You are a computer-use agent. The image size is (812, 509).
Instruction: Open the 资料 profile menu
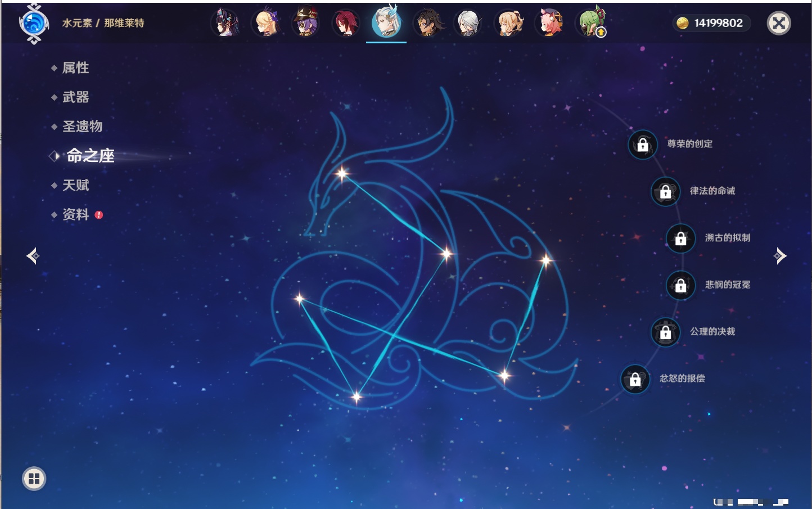75,214
